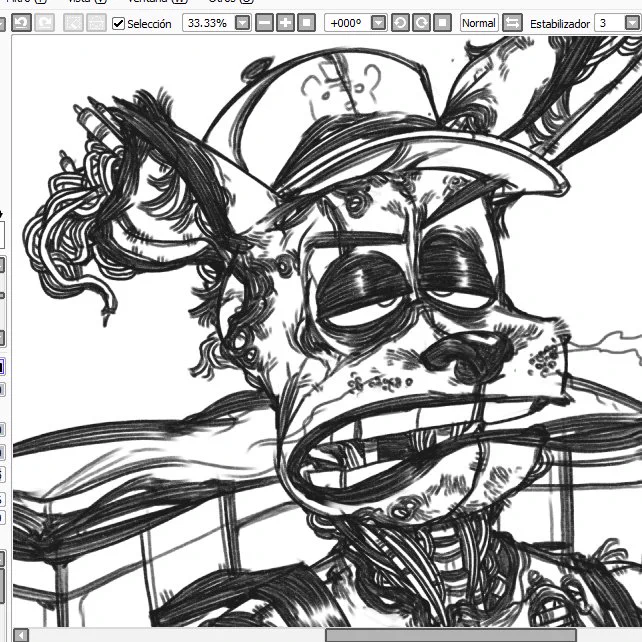642x642 pixels.
Task: Reset the canvas zoom with the square button
Action: coord(306,23)
